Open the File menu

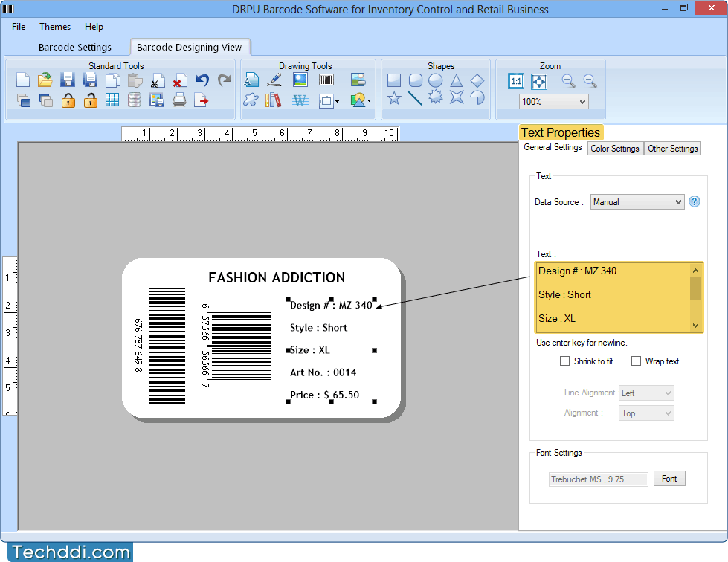coord(19,27)
